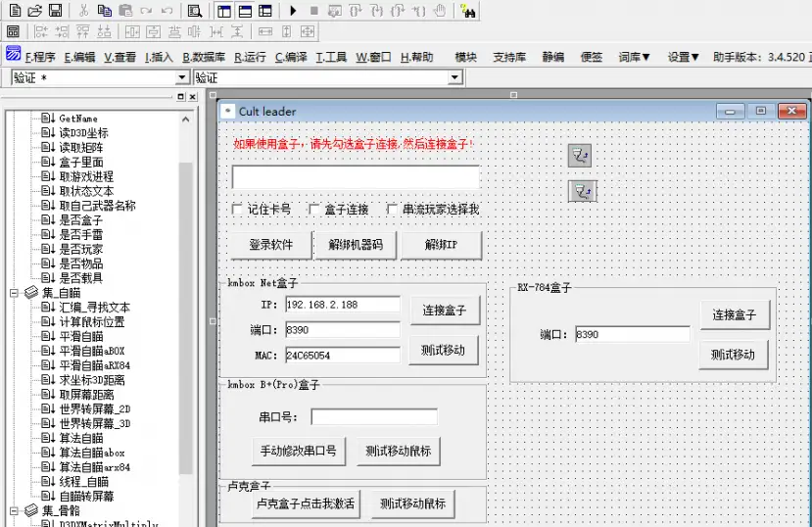Click the make same size icon
Viewport: 812px width, 527px height.
(308, 31)
